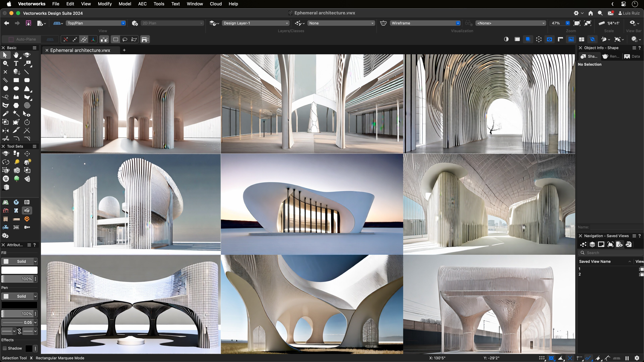Expand the Wireframe render mode dropdown

pyautogui.click(x=458, y=23)
